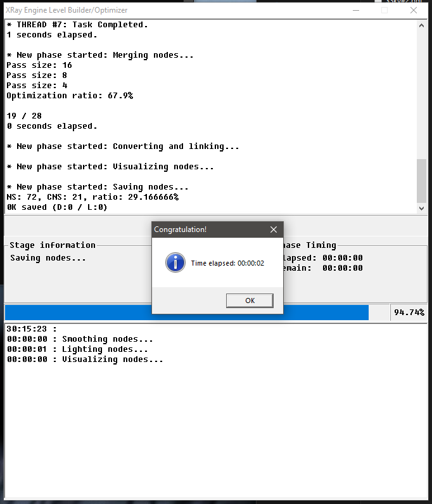Click 'Saving nodes...' under Stage information

48,258
